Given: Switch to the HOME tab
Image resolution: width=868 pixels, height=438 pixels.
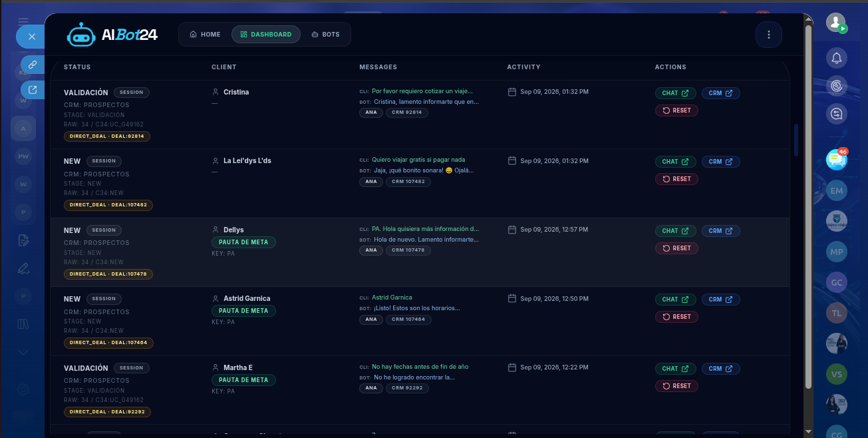Looking at the screenshot, I should tap(205, 35).
